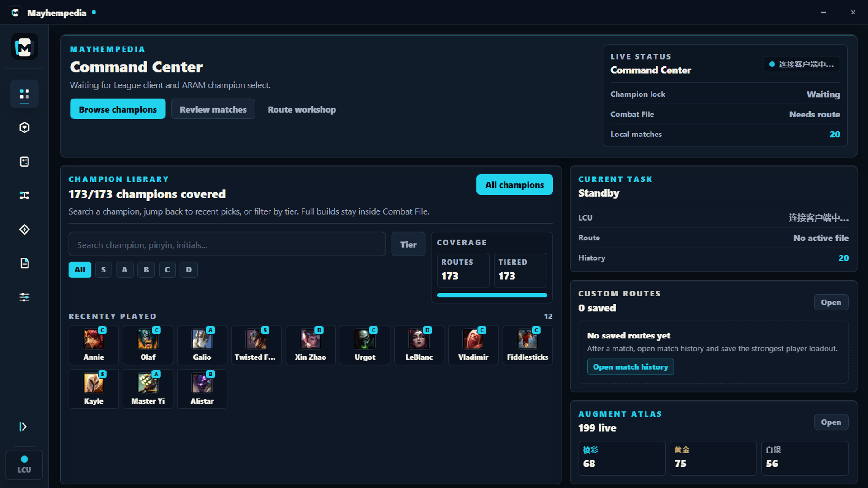Screen dimensions: 868x488
Task: Open the settings sliders icon in the sidebar
Action: pyautogui.click(x=24, y=297)
